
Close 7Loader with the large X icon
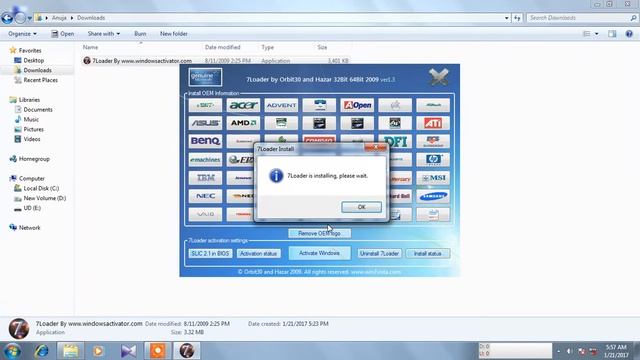(439, 77)
